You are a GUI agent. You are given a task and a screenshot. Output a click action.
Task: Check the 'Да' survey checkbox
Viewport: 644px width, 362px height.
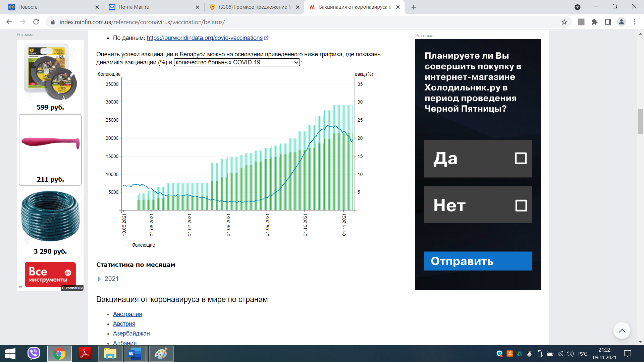pos(521,158)
